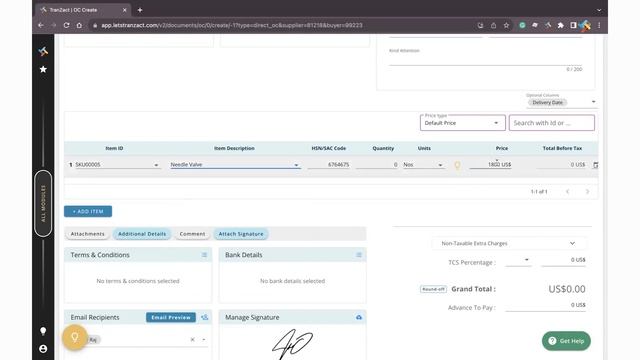Bookmark this page with the star icon

pyautogui.click(x=506, y=25)
